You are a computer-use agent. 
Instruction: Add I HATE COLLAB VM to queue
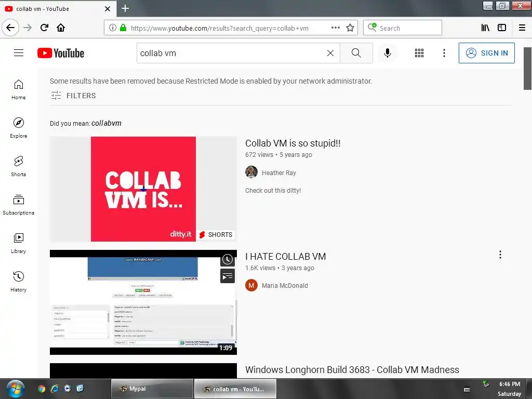[x=228, y=276]
